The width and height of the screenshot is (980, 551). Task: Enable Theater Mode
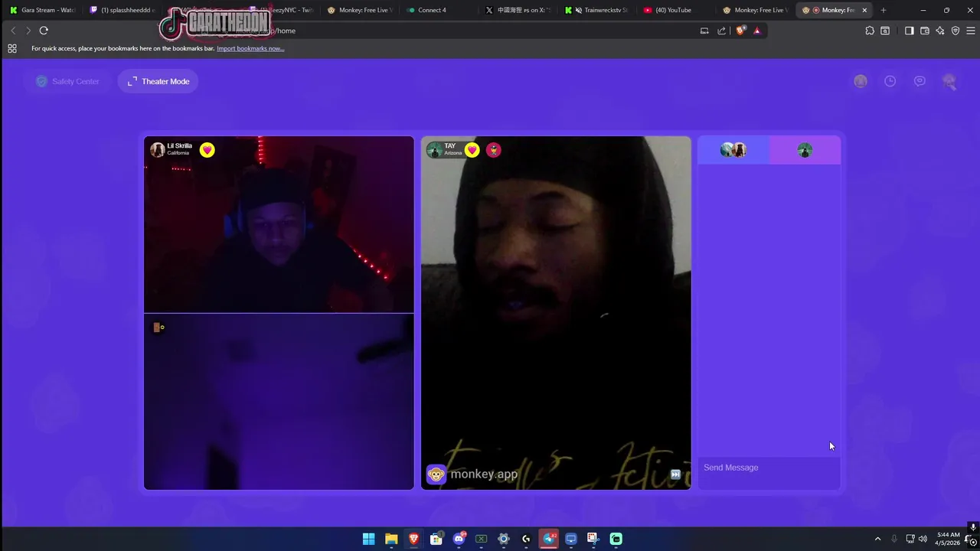(158, 81)
